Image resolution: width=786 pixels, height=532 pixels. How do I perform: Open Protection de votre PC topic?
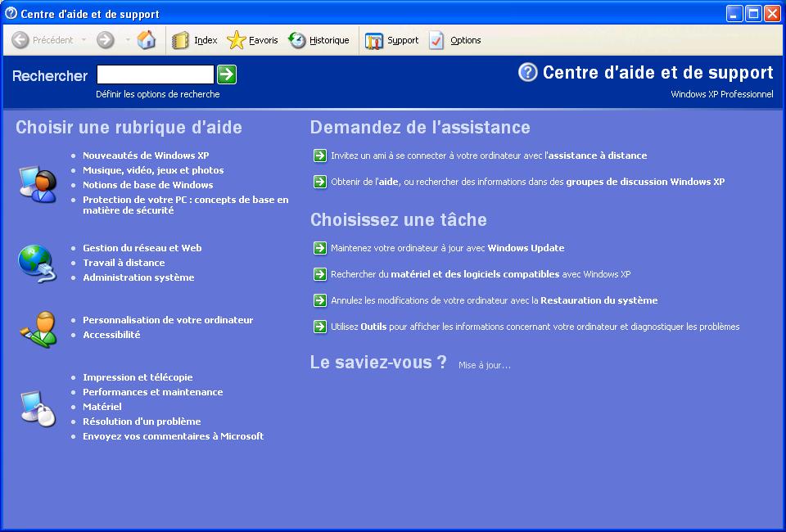pos(186,205)
